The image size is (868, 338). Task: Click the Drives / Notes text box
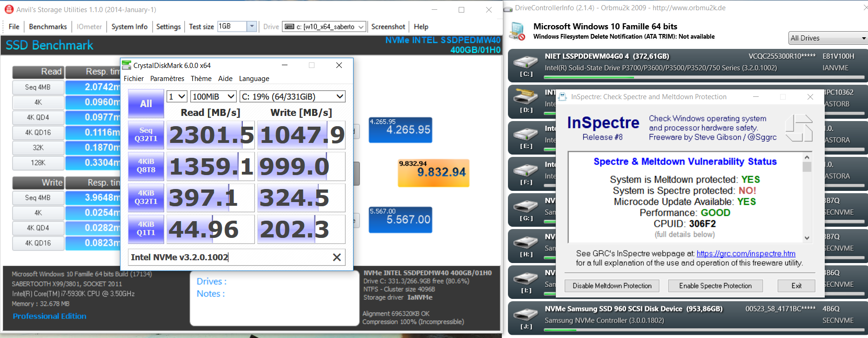[274, 298]
